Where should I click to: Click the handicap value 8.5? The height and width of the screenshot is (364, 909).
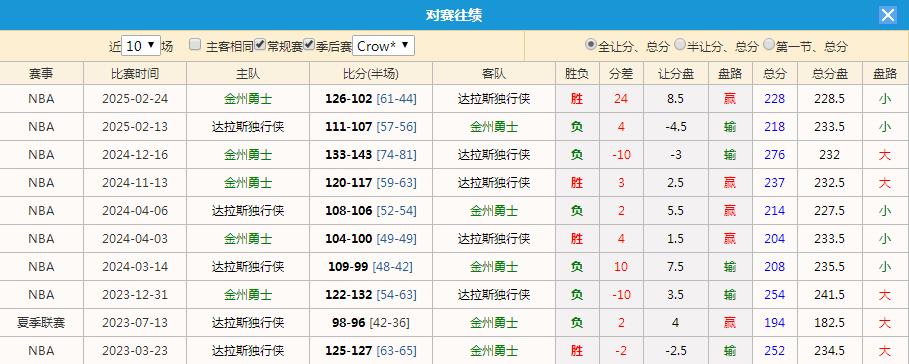pos(676,99)
